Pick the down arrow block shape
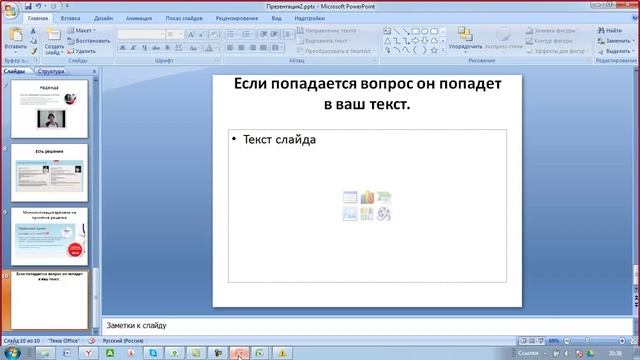 425,41
